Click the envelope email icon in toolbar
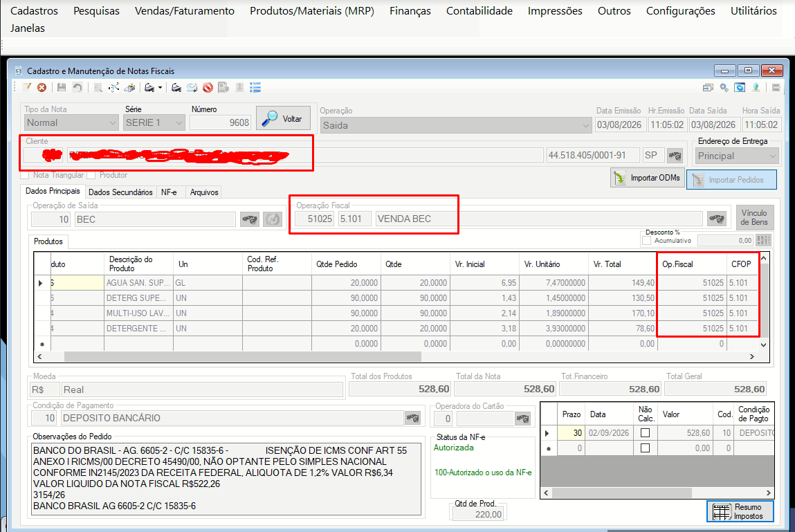Image resolution: width=795 pixels, height=532 pixels. point(192,88)
